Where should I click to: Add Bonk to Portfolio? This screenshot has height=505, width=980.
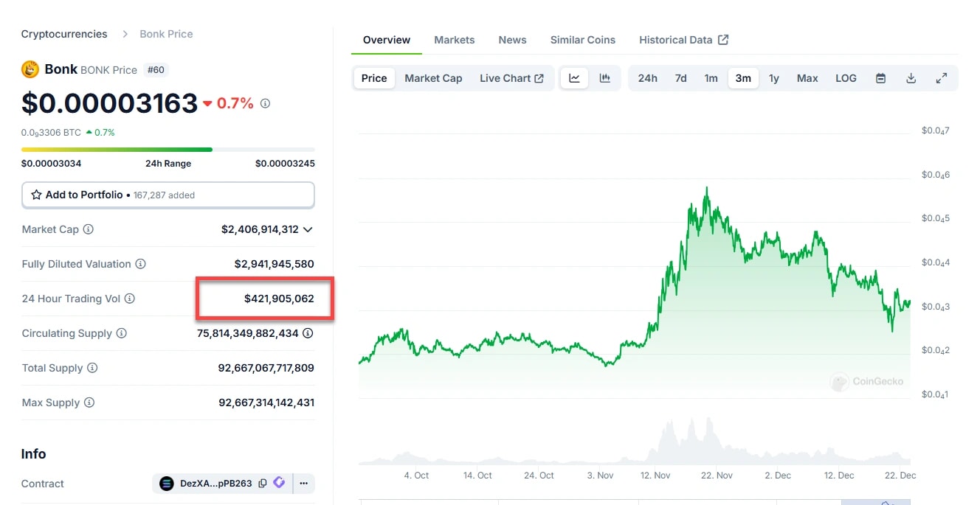point(168,195)
